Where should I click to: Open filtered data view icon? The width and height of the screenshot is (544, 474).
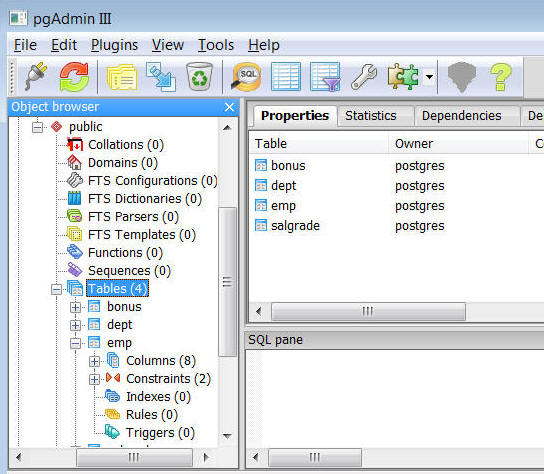pos(325,76)
